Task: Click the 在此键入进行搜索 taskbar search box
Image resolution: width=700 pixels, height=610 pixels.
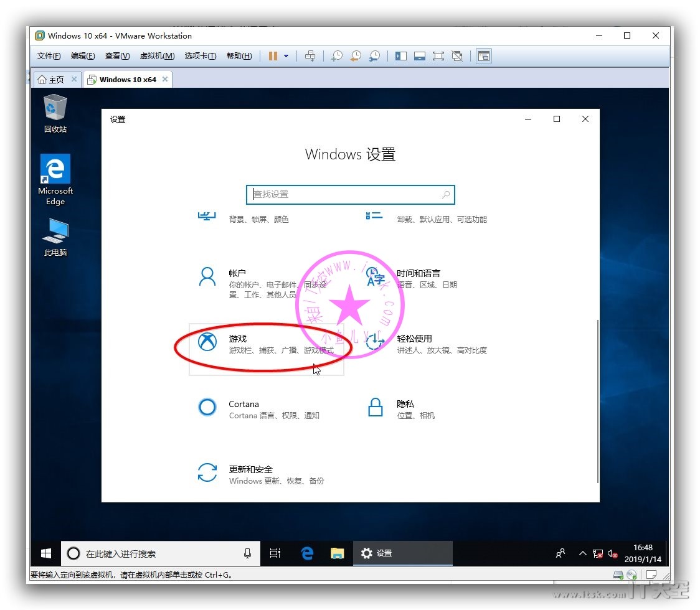Action: click(160, 553)
